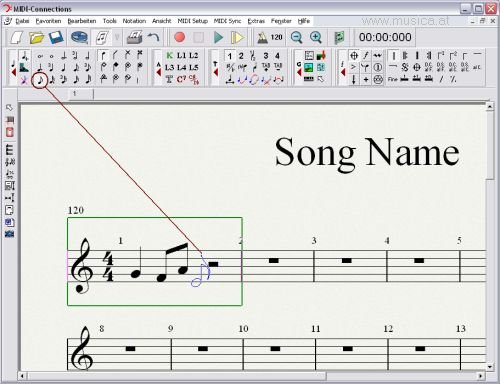Click the yellow play-from-position button
This screenshot has height=384, width=500.
237,37
